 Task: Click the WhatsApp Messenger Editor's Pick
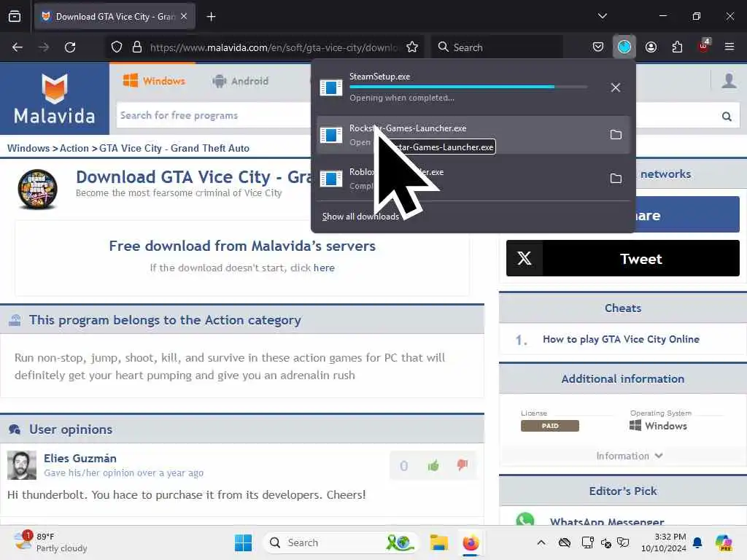(607, 521)
